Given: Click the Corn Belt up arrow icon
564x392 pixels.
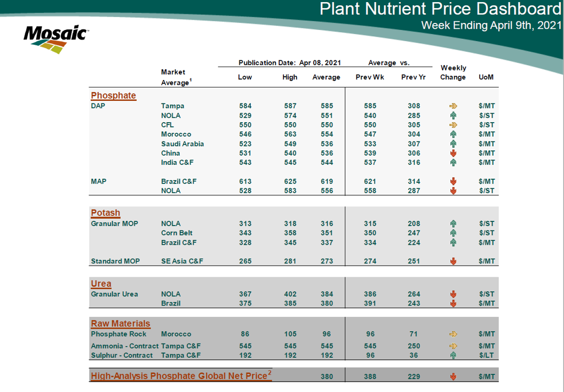Looking at the screenshot, I should 453,233.
